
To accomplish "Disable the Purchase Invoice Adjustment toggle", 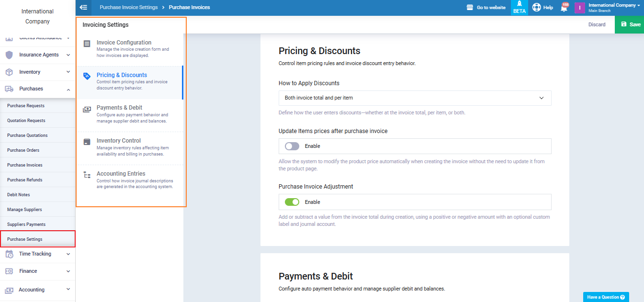I will [x=292, y=202].
